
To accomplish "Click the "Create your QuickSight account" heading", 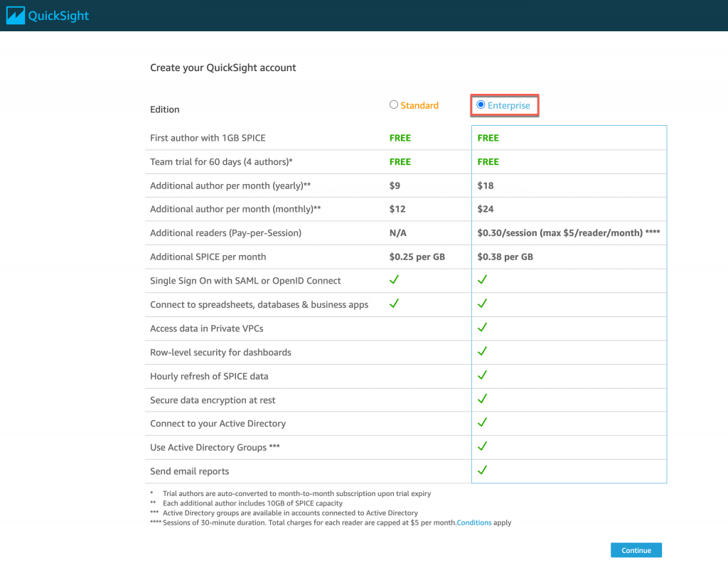I will [223, 68].
